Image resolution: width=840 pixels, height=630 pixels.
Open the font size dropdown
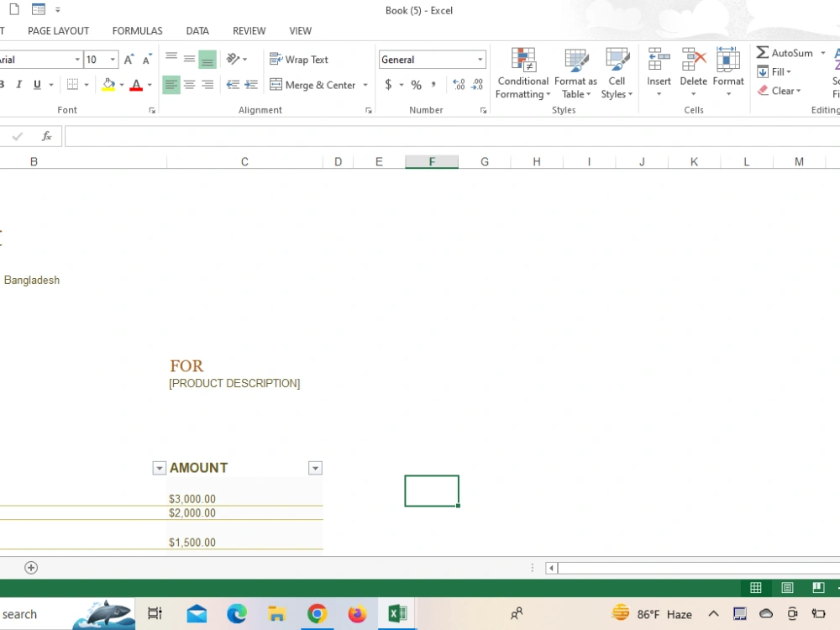click(113, 60)
